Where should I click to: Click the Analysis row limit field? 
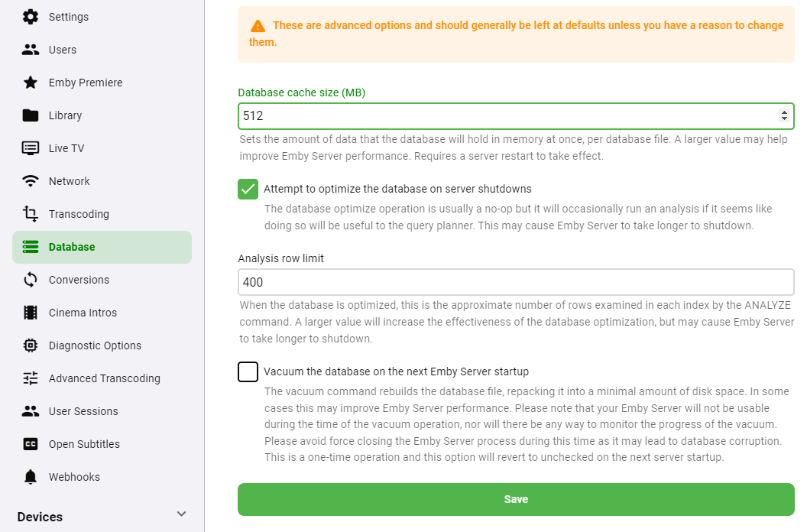click(516, 282)
